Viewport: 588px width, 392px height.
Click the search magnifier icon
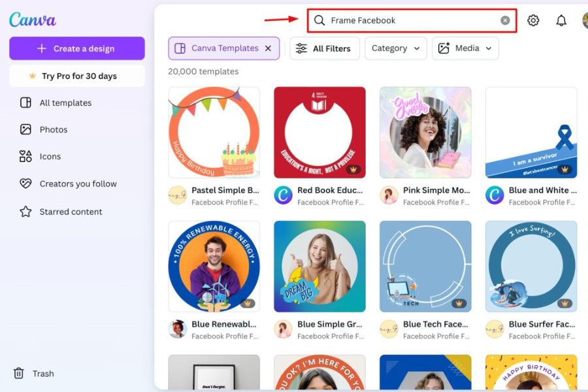tap(319, 20)
